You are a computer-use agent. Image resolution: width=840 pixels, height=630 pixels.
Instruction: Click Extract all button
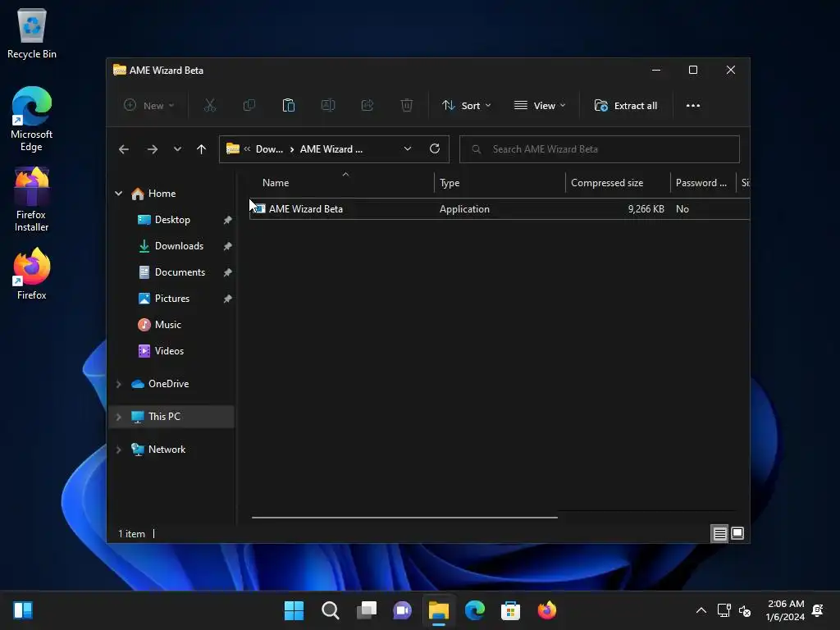pos(626,106)
